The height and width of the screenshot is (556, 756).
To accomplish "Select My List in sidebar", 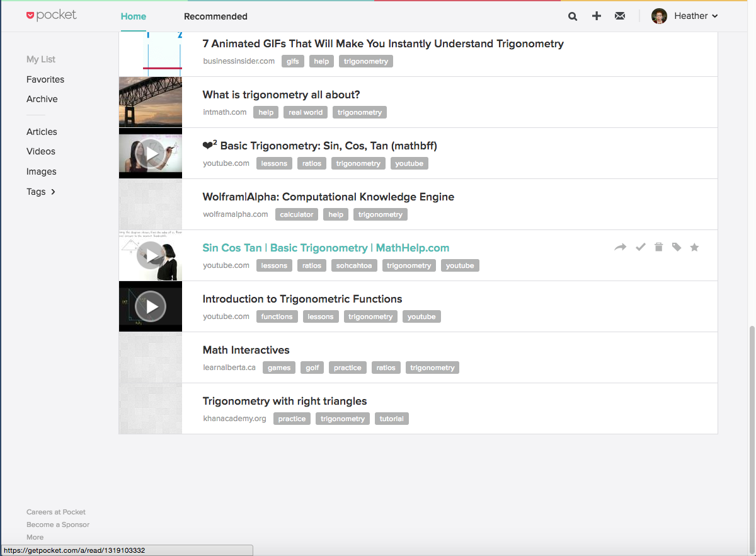I will tap(41, 59).
